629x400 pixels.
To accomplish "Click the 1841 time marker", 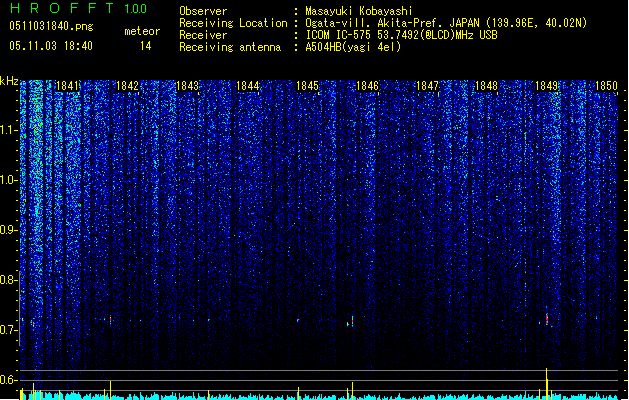I will coord(67,86).
